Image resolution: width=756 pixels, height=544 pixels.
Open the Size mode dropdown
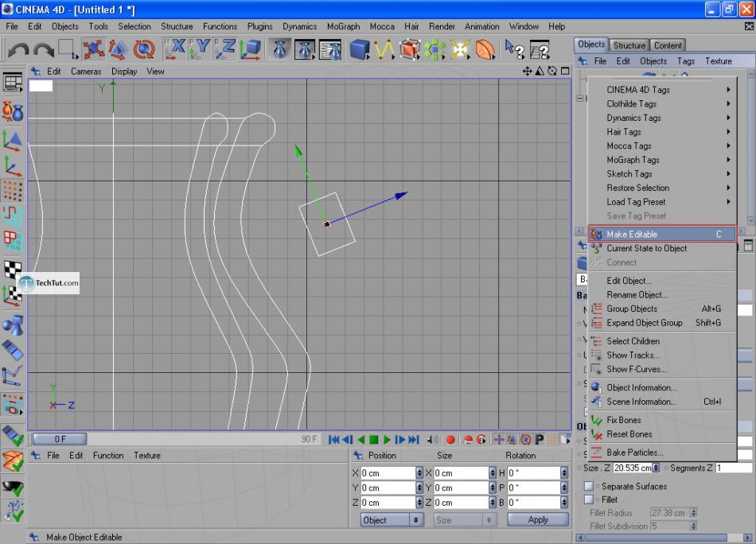pos(465,520)
